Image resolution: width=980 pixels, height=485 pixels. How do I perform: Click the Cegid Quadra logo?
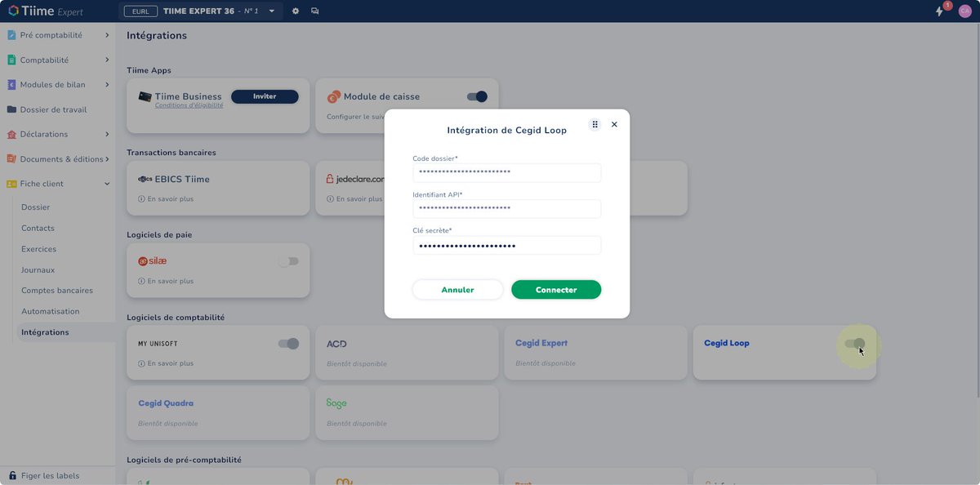166,403
